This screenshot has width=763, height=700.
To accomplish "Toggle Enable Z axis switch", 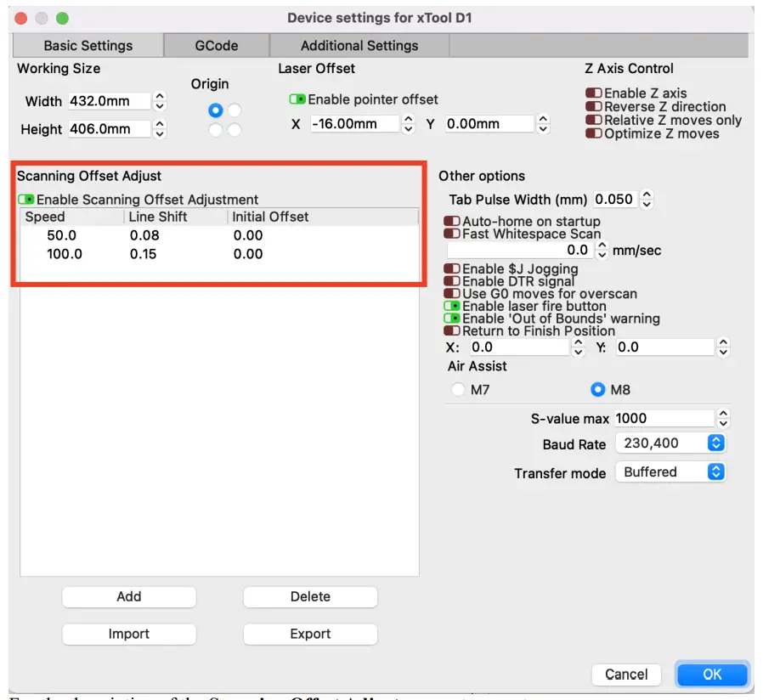I will pyautogui.click(x=594, y=93).
